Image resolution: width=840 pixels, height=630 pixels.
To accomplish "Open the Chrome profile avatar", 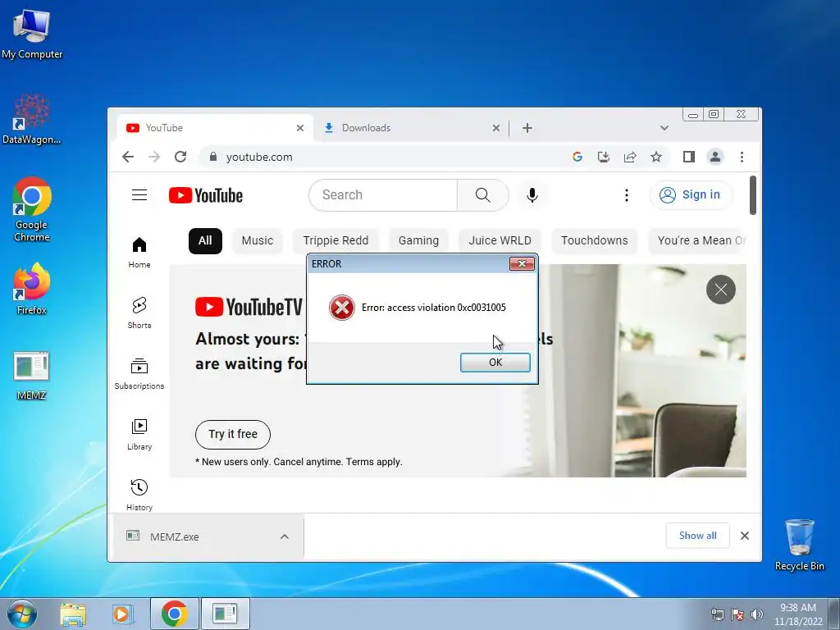I will click(715, 157).
